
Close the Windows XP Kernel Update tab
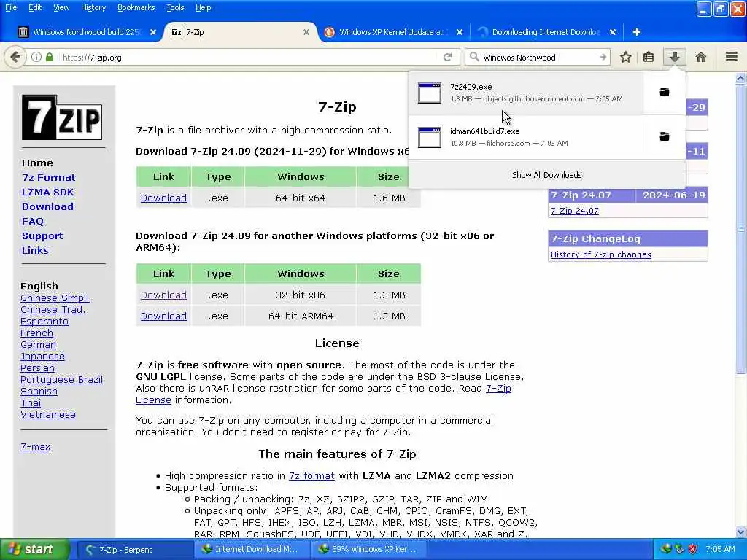pyautogui.click(x=460, y=32)
